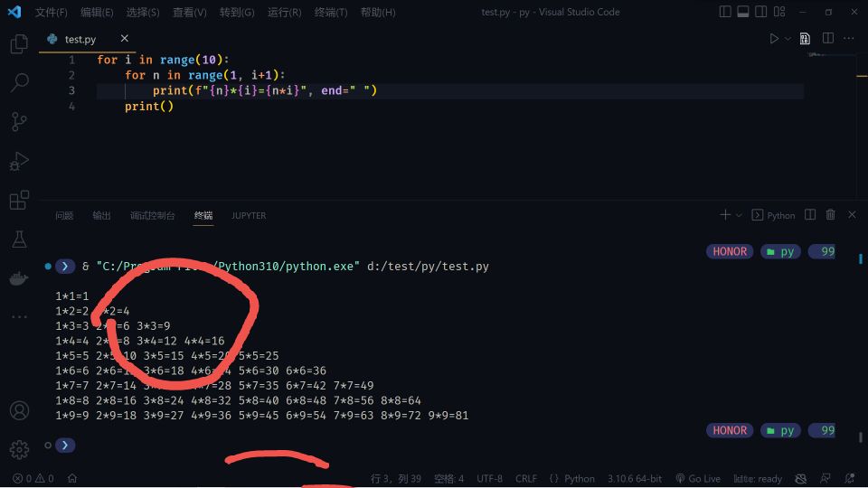This screenshot has height=488, width=868.
Task: Expand the run button dropdown arrow
Action: [788, 39]
